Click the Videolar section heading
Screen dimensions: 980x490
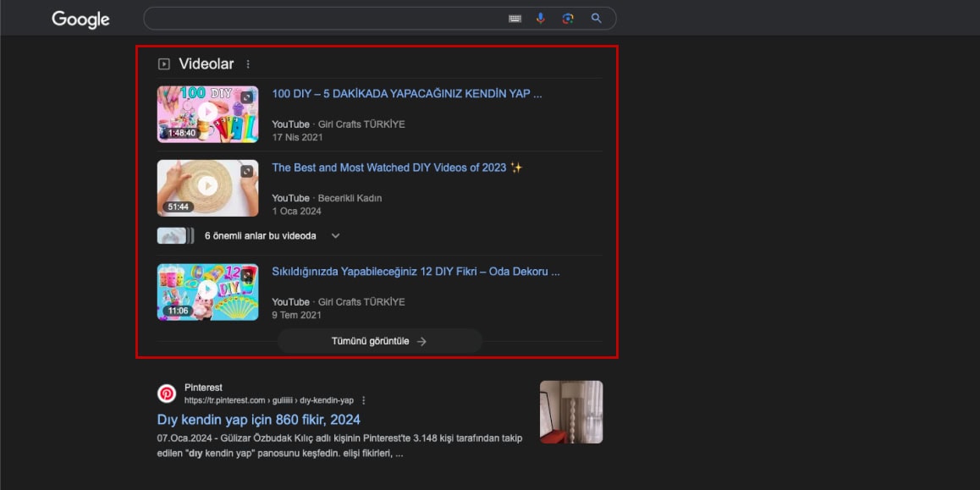click(206, 63)
